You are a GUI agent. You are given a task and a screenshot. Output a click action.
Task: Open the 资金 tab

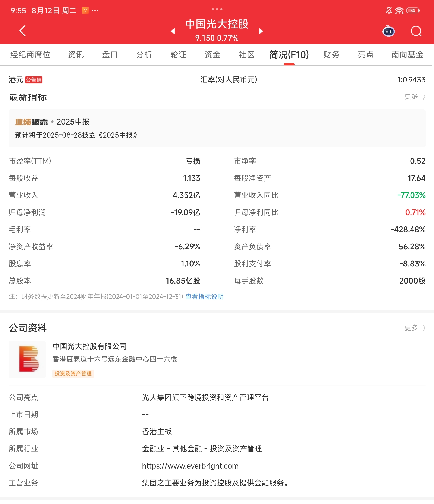coord(212,55)
